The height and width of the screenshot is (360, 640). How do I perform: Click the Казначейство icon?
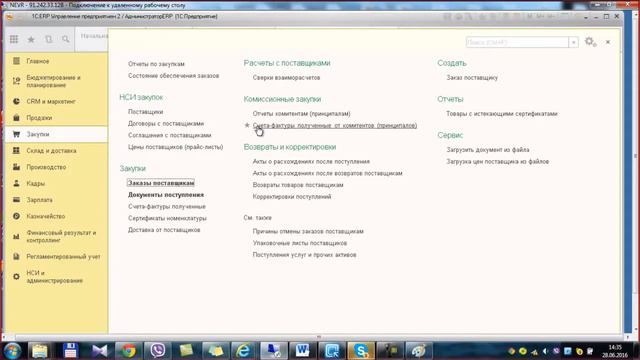pos(16,216)
